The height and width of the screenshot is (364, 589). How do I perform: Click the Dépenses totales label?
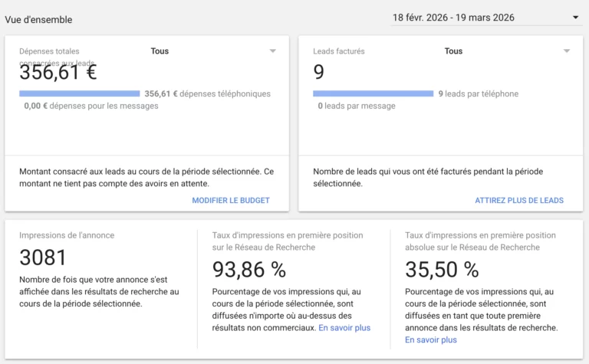pyautogui.click(x=57, y=57)
